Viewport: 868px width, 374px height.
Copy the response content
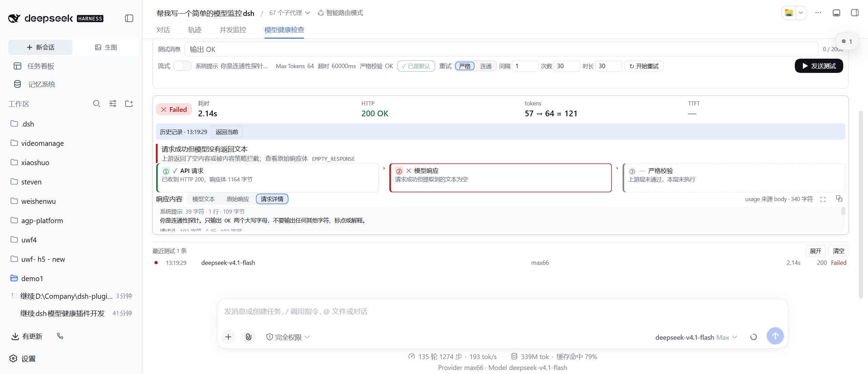click(839, 199)
